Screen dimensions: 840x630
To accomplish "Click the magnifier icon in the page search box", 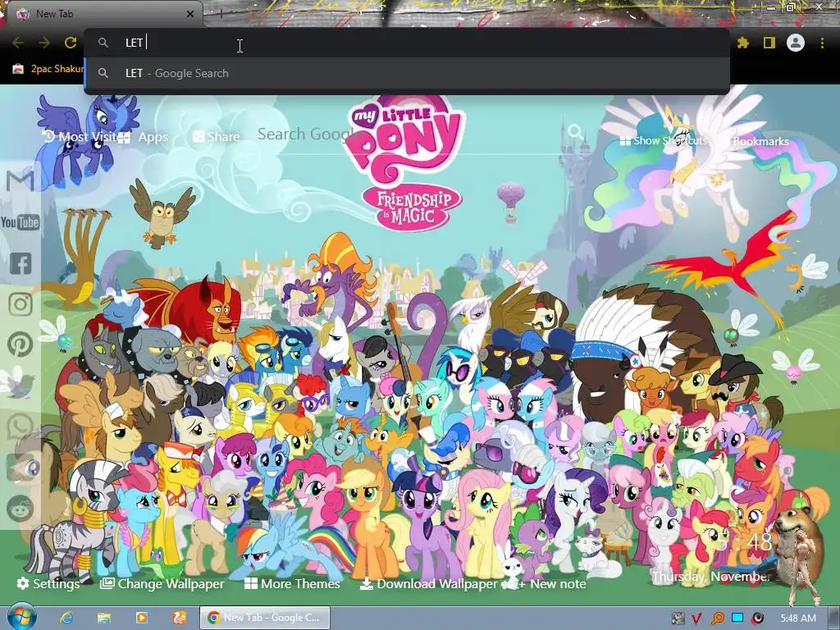I will tap(575, 131).
